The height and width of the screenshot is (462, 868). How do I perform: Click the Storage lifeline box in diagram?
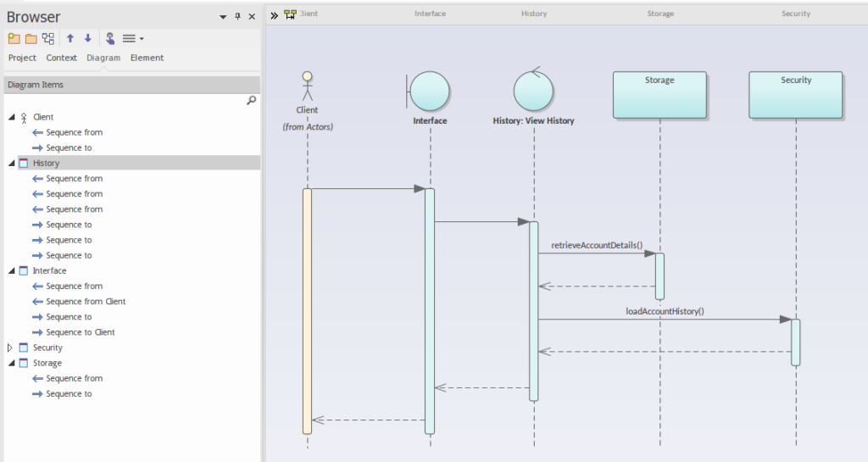659,94
